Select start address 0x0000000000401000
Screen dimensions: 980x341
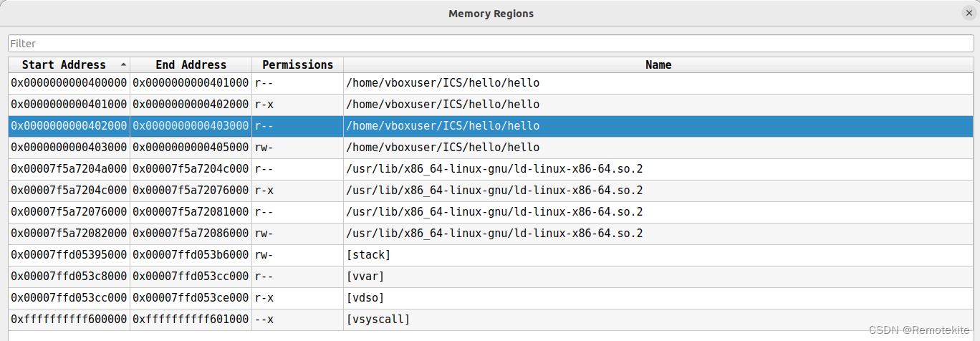(x=69, y=105)
